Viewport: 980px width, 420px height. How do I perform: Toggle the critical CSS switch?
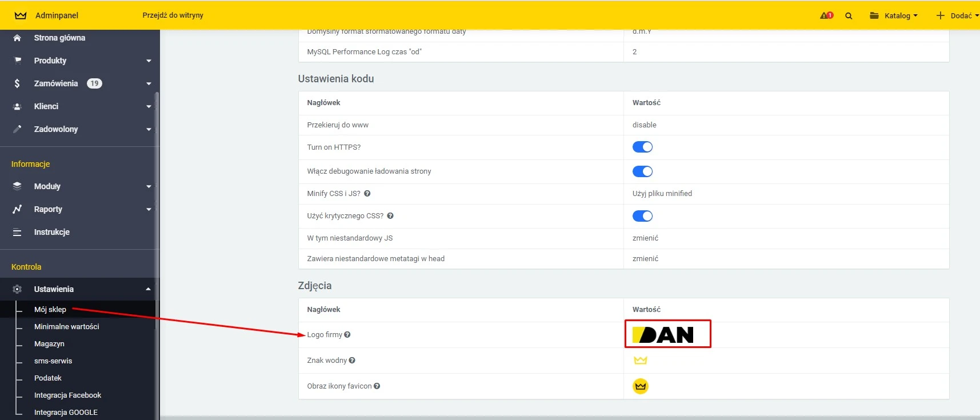(642, 216)
